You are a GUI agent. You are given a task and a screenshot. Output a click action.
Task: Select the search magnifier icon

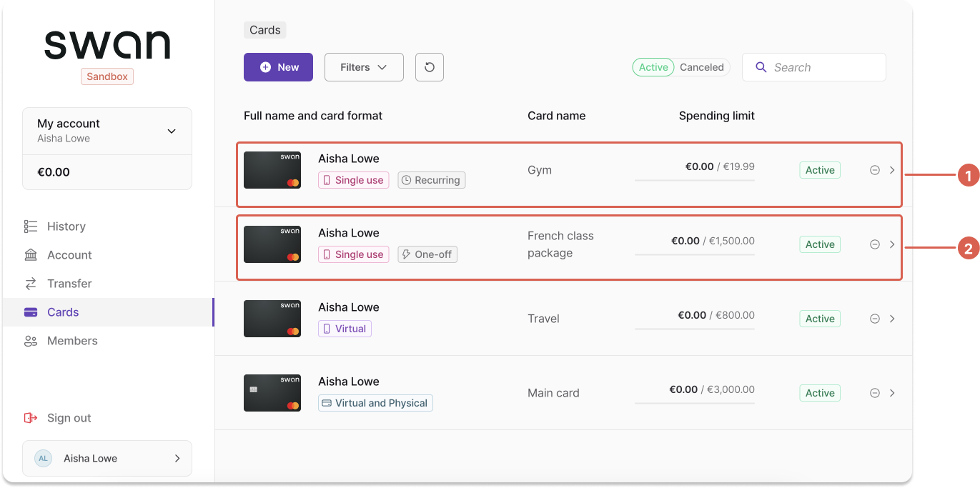(x=761, y=66)
